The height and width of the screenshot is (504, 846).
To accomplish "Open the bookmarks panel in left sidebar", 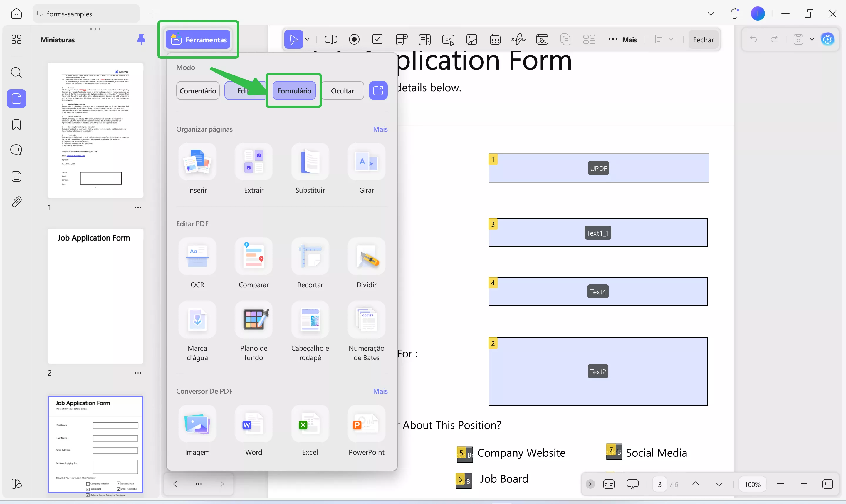I will coord(16,125).
